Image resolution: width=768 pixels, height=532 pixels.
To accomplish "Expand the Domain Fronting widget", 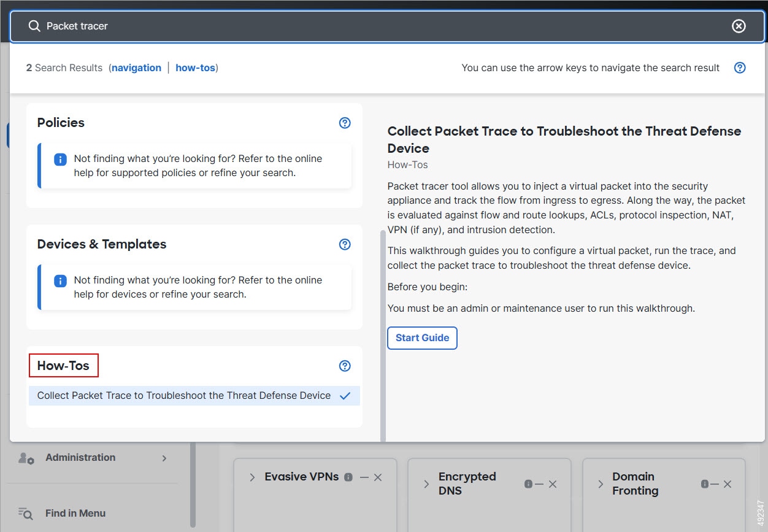I will (601, 484).
